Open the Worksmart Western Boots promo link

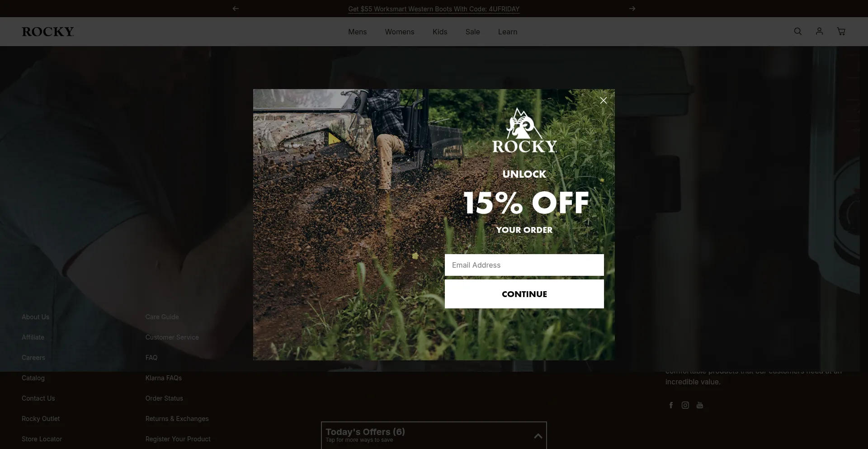click(x=434, y=9)
